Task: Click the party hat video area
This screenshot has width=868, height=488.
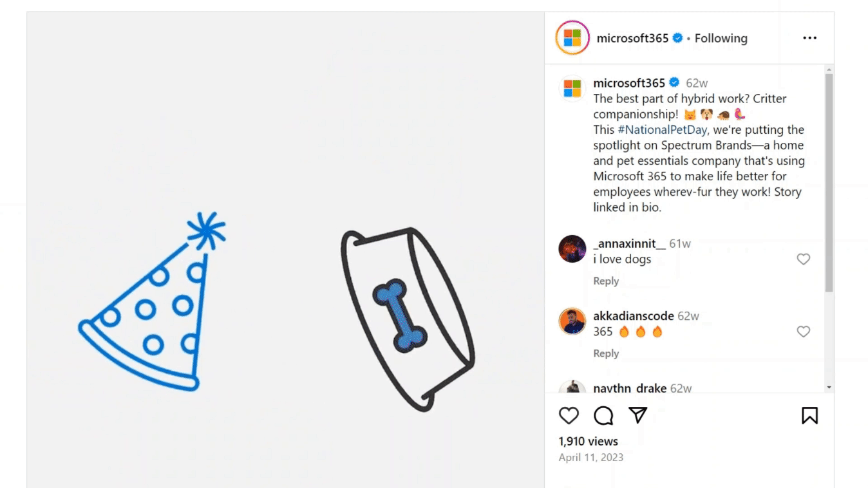Action: [x=153, y=301]
